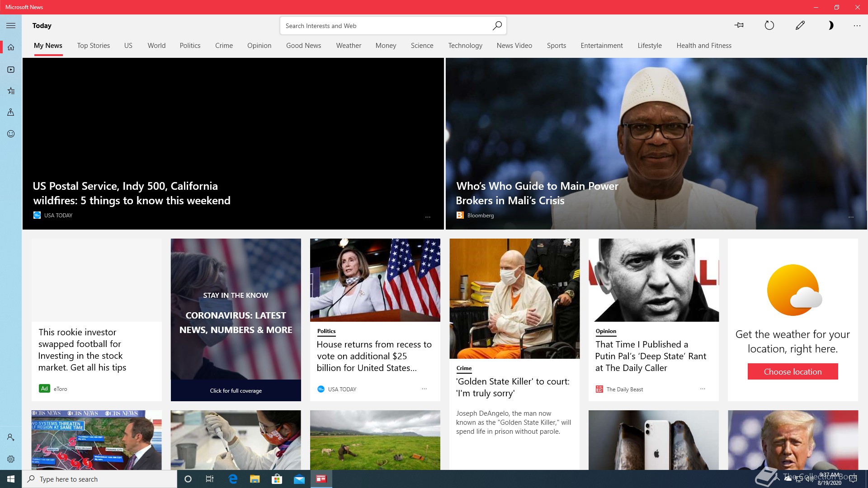
Task: Open the Opinion tab
Action: (259, 46)
